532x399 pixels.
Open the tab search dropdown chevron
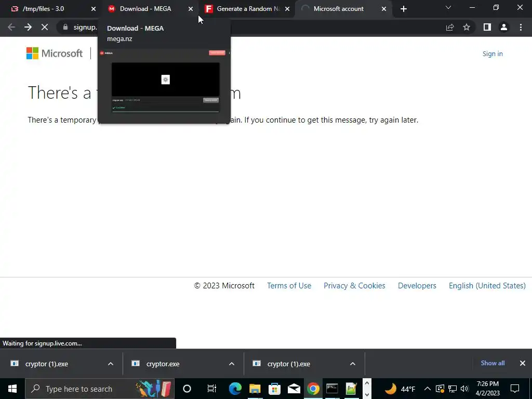(448, 7)
